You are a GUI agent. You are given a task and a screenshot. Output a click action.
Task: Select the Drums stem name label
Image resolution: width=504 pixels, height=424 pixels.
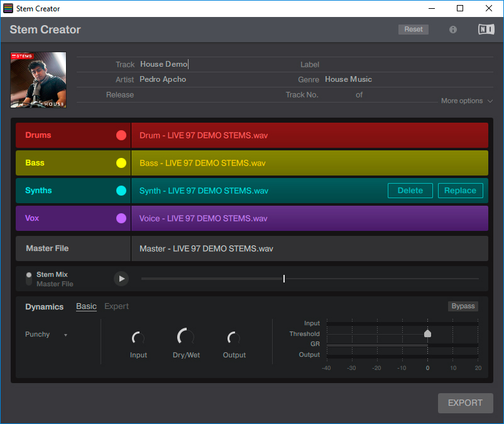point(38,135)
